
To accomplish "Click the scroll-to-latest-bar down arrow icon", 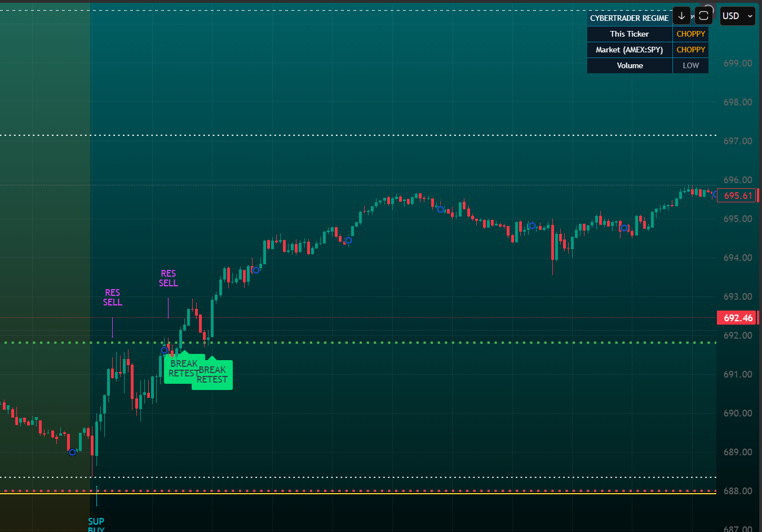I will 681,16.
